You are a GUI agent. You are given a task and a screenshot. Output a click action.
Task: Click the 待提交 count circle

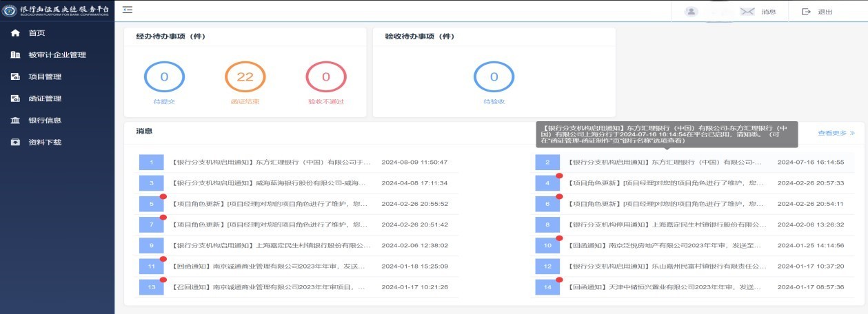pyautogui.click(x=164, y=77)
